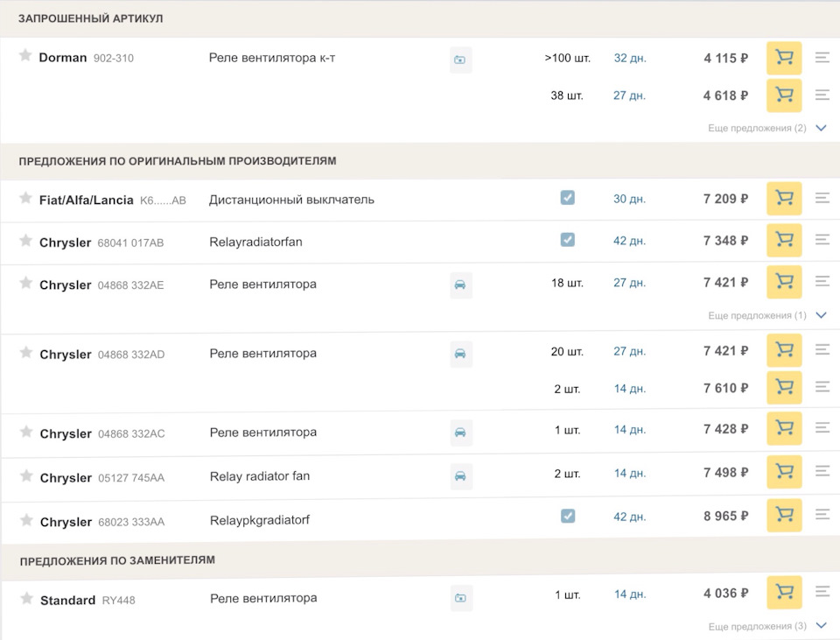Add Chrysler 05127 745AA to cart
This screenshot has height=640, width=840.
(784, 472)
